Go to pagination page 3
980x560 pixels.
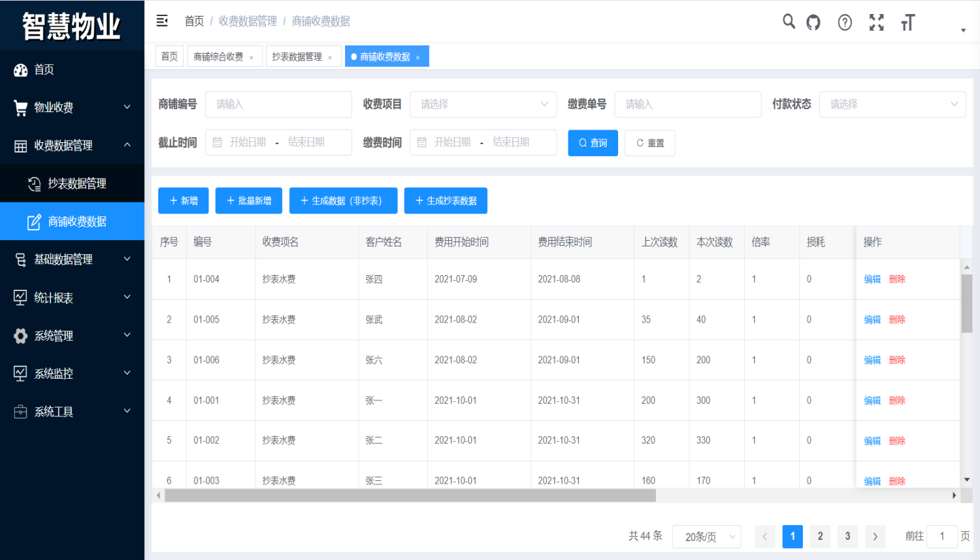pyautogui.click(x=848, y=536)
